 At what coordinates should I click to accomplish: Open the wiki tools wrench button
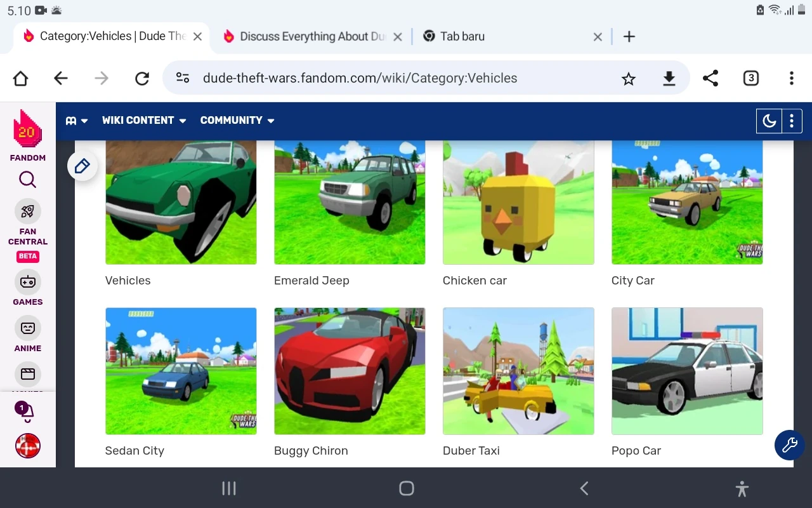tap(789, 445)
